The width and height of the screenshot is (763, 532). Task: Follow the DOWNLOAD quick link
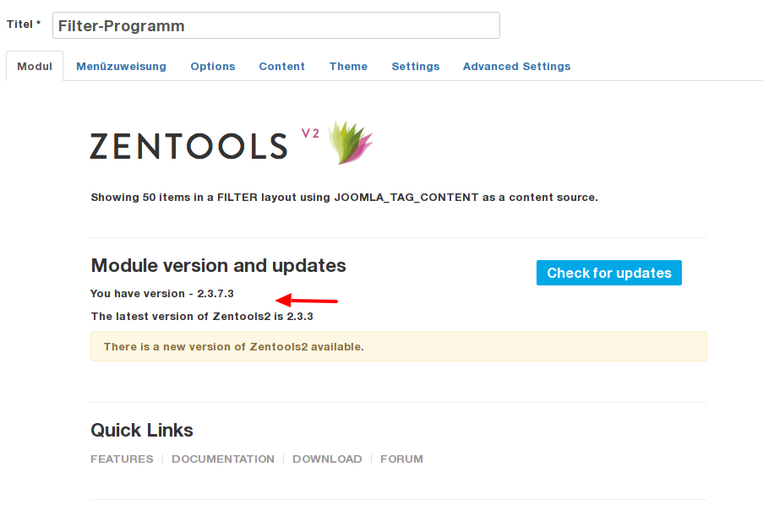tap(327, 459)
